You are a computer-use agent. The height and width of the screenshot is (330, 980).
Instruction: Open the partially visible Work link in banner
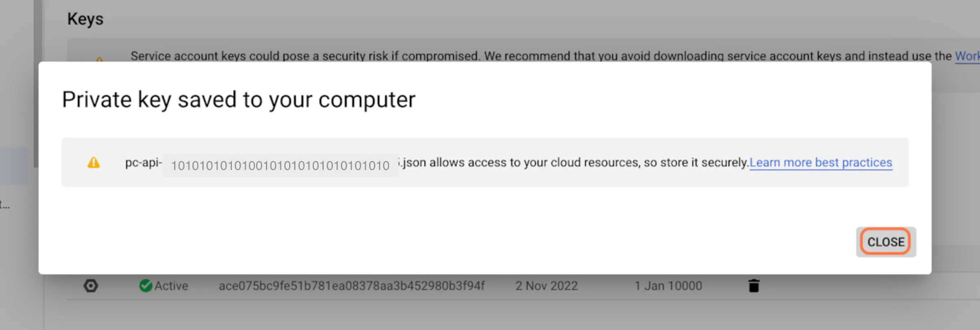tap(967, 56)
